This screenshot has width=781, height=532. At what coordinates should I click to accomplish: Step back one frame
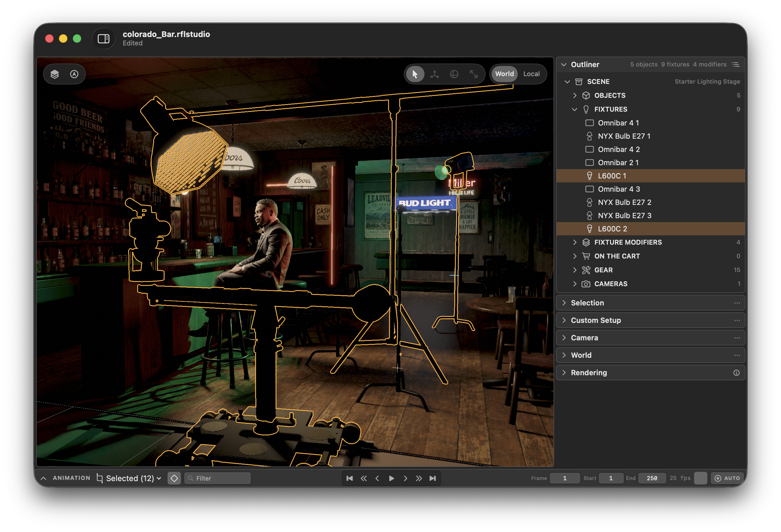pyautogui.click(x=377, y=478)
